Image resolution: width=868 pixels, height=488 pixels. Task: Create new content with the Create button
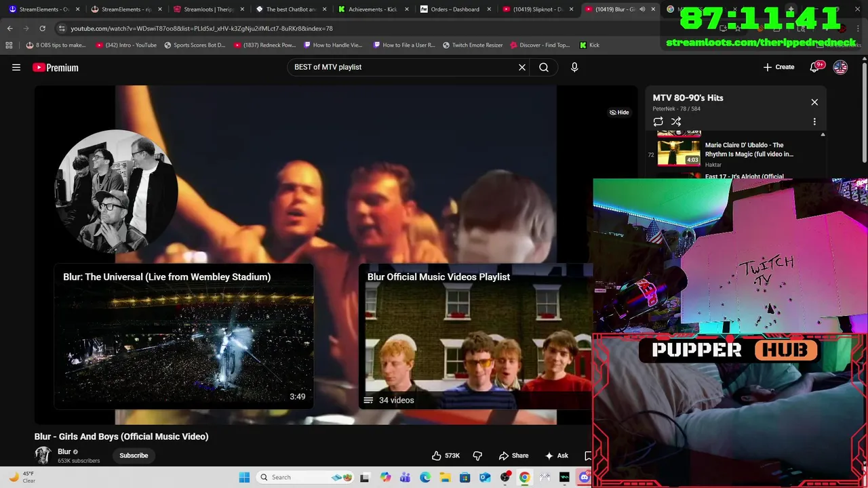click(778, 67)
